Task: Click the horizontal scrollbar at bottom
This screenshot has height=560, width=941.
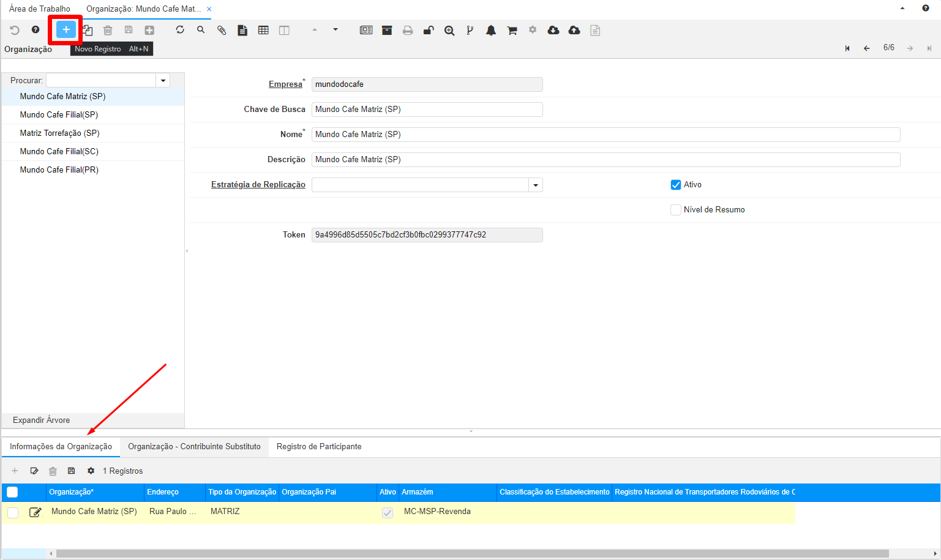Action: pos(471,553)
